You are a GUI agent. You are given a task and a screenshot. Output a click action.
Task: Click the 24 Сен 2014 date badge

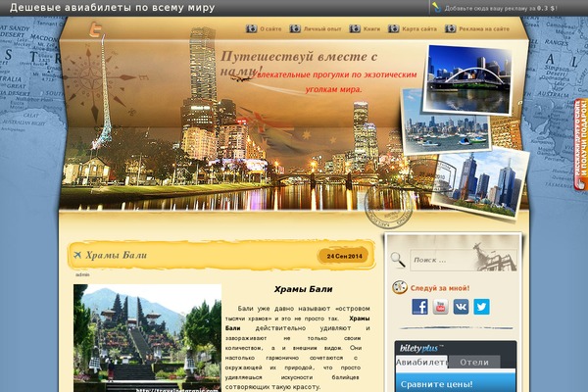pos(344,256)
